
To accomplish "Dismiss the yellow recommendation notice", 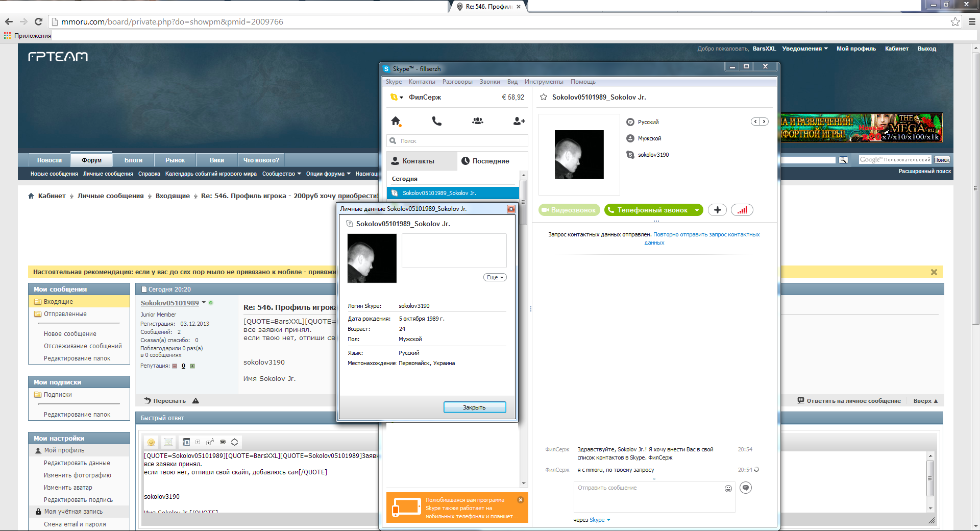I will [x=934, y=272].
